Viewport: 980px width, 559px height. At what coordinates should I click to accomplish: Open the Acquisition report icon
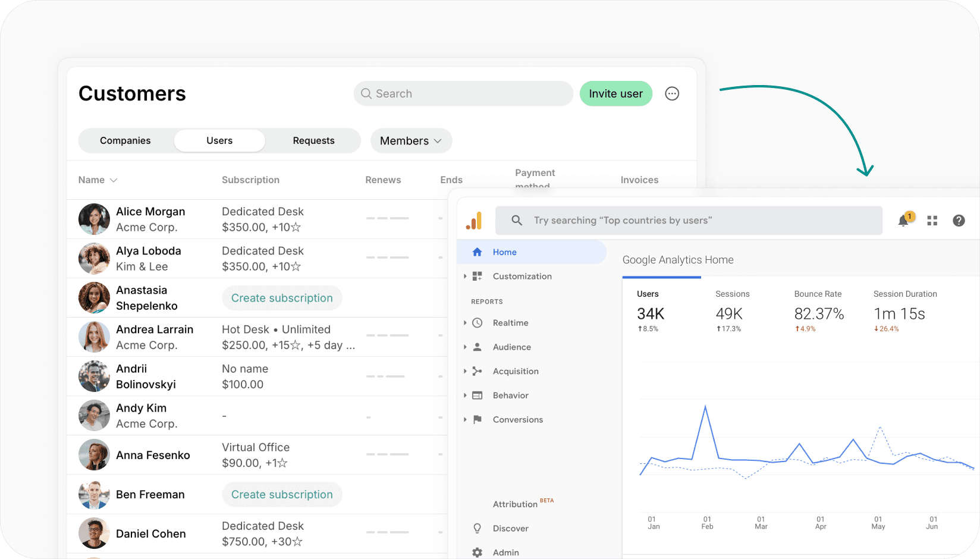pos(477,370)
